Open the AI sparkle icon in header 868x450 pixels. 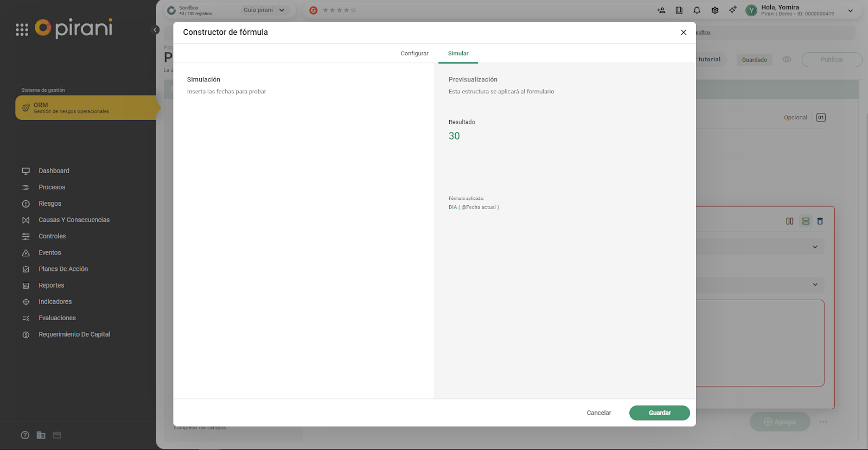pos(733,10)
